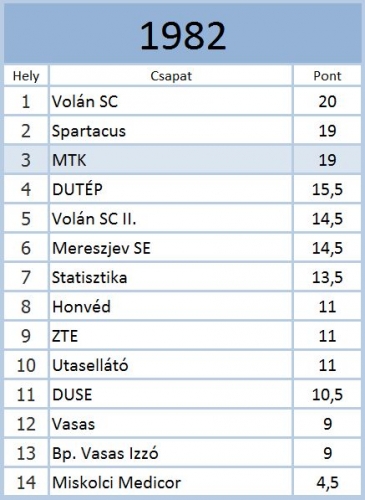
Task: Click the Bp. Vasas Izzó cell
Action: [x=171, y=453]
